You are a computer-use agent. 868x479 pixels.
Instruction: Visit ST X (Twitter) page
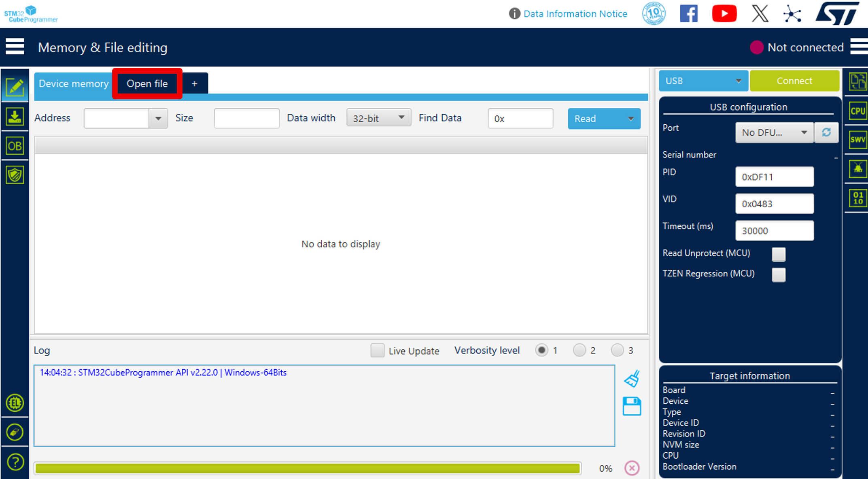click(760, 14)
